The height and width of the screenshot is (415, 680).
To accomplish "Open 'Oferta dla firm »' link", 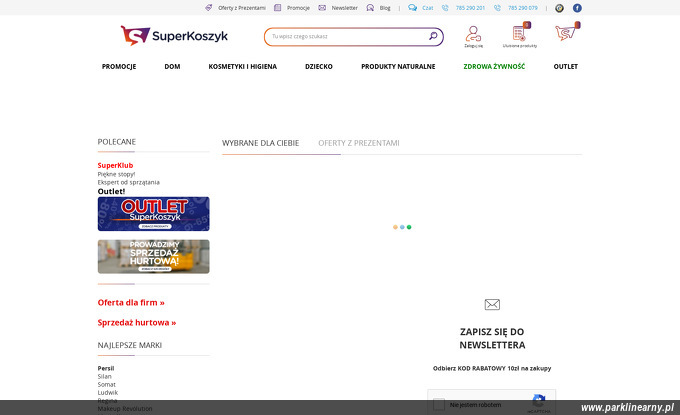I will tap(131, 303).
